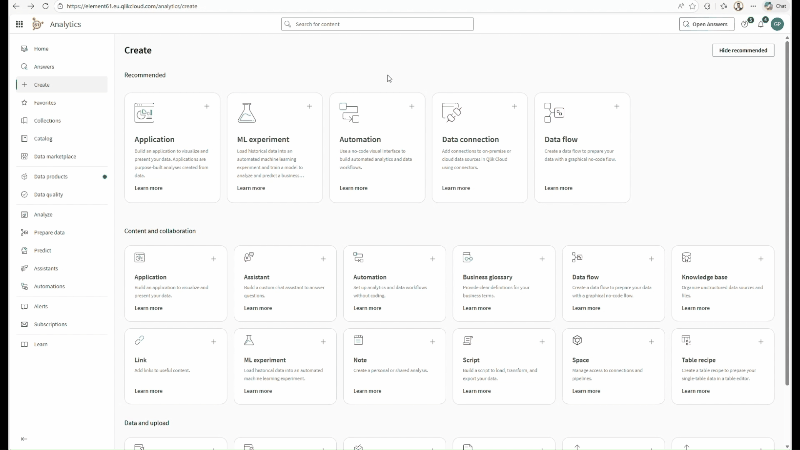Click the Prepare data sidebar icon
This screenshot has width=800, height=450.
pyautogui.click(x=24, y=232)
